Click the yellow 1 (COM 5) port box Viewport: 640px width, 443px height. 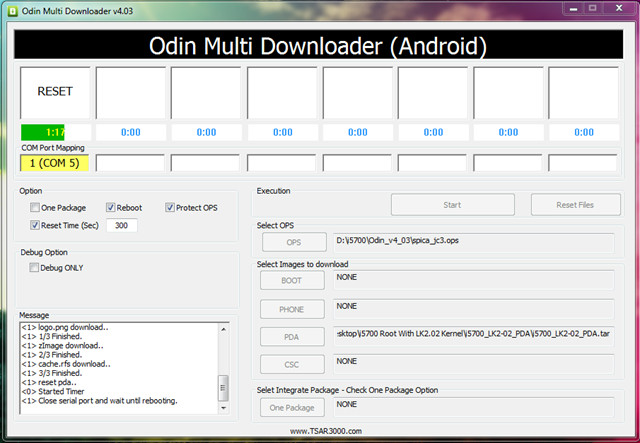coord(54,163)
